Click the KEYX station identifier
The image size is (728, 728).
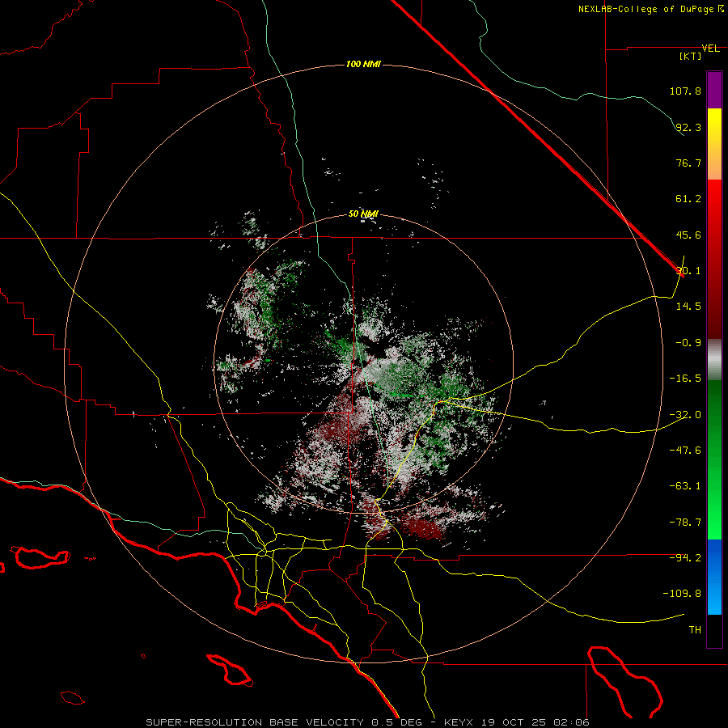tap(459, 722)
